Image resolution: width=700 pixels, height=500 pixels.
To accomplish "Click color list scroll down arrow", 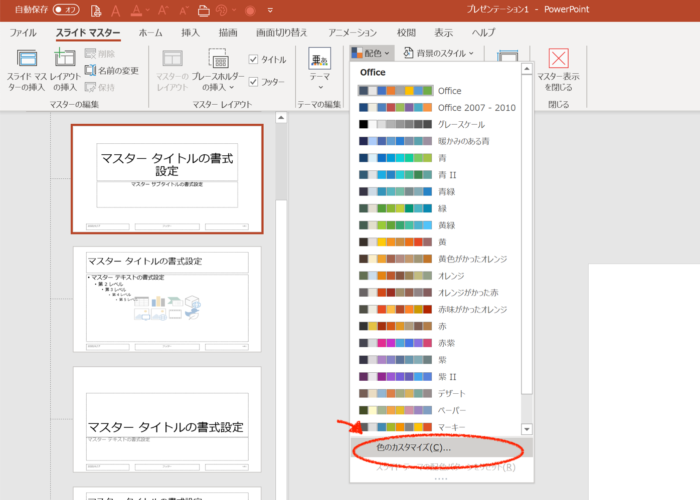I will 527,429.
